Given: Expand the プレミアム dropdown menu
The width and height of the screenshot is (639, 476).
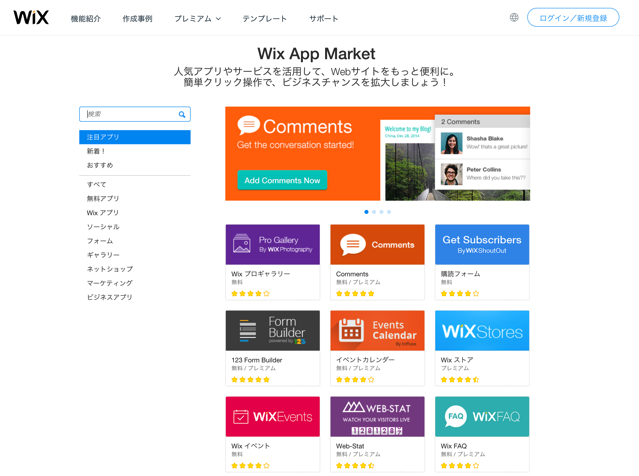Looking at the screenshot, I should click(198, 19).
